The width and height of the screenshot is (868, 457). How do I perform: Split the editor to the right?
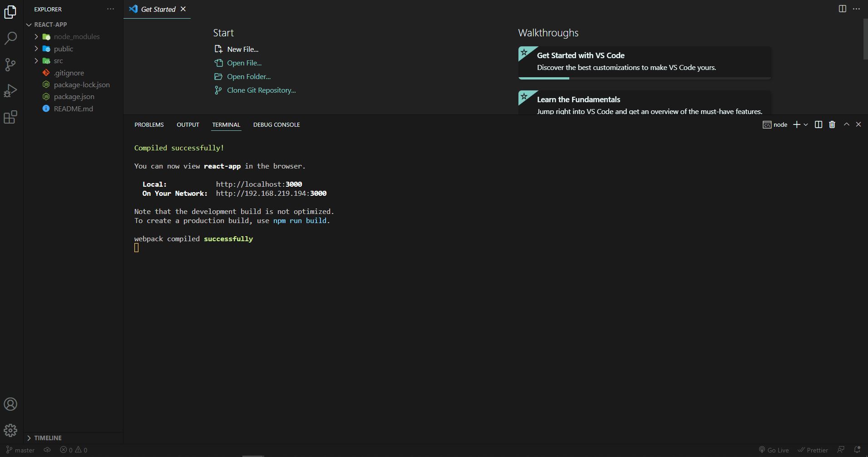click(842, 9)
